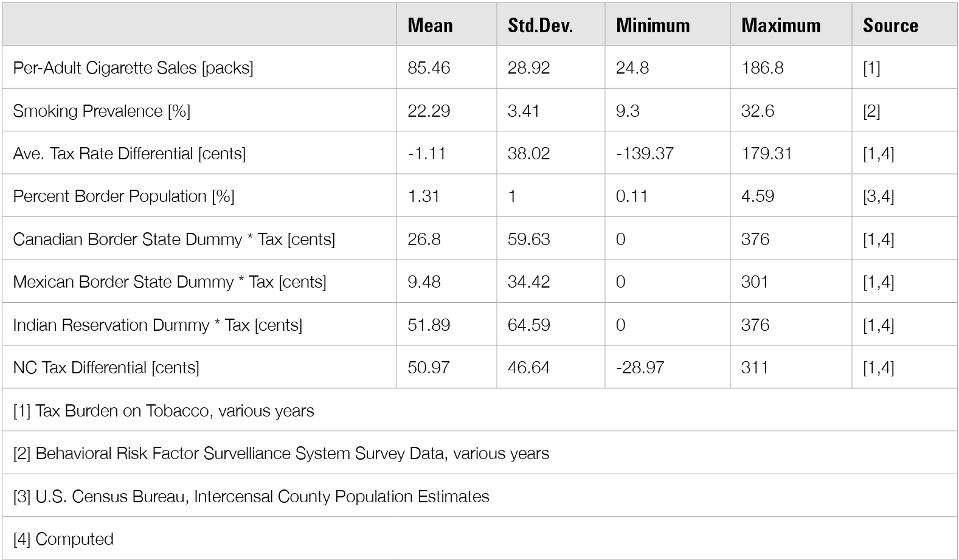Select Canadian Border State Dummy row label
959x560 pixels.
tap(174, 239)
